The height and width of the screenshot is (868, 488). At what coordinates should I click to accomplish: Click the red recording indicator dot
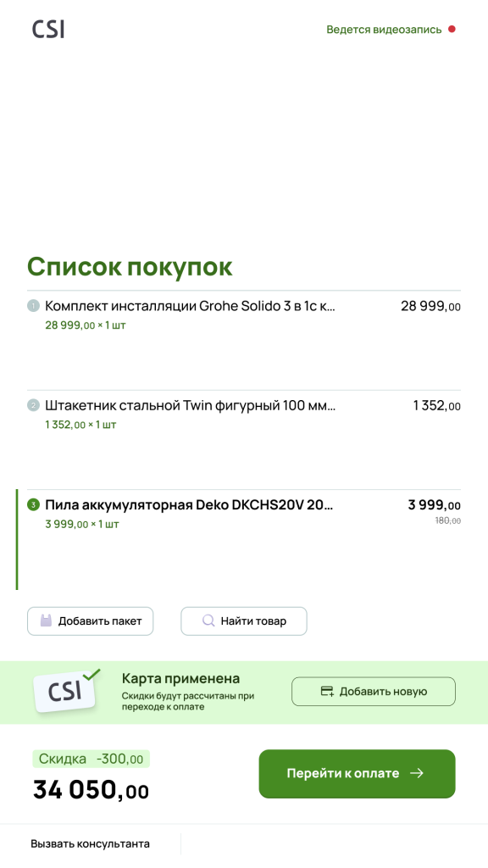tap(452, 30)
